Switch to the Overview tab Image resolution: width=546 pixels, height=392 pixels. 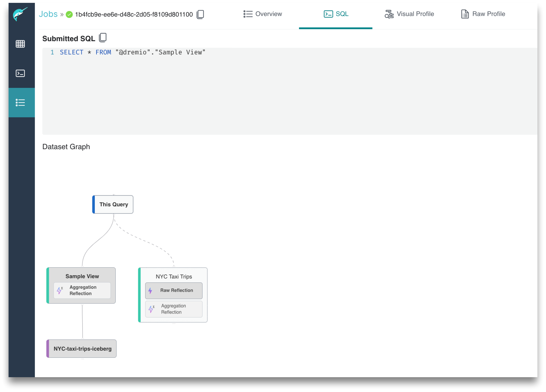point(262,14)
